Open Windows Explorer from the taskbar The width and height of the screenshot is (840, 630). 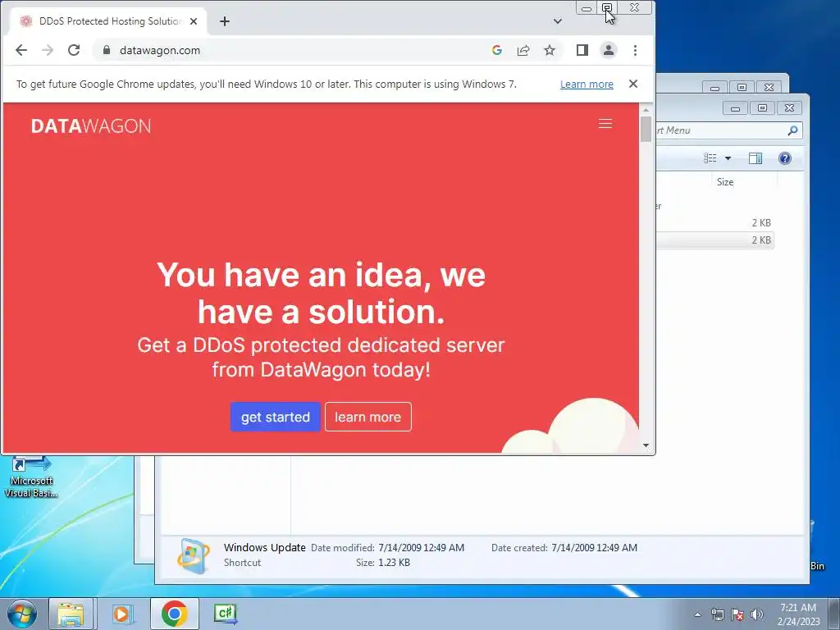71,614
